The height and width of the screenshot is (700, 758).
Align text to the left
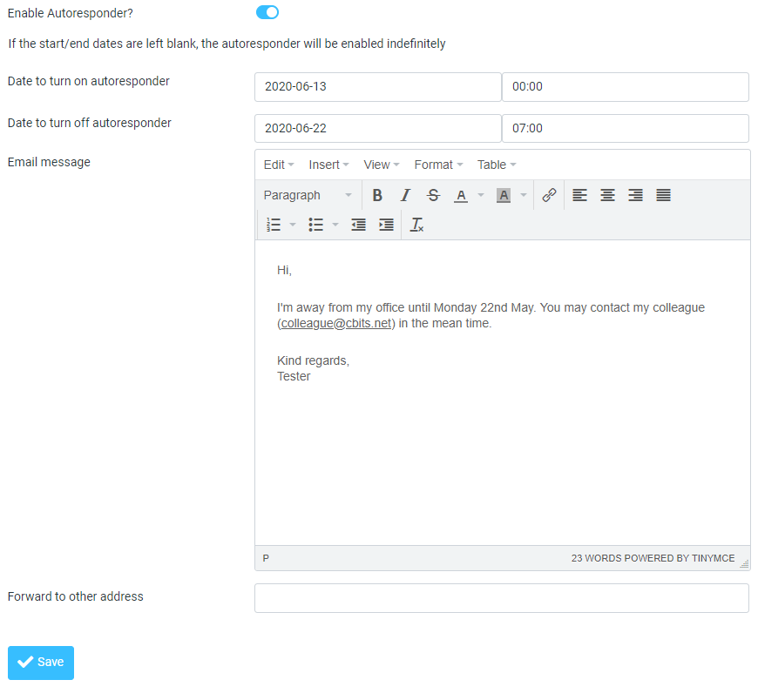579,195
